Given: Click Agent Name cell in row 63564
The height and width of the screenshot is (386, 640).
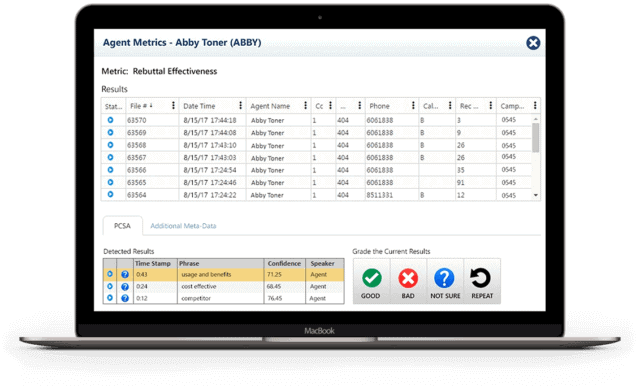Looking at the screenshot, I should [267, 195].
